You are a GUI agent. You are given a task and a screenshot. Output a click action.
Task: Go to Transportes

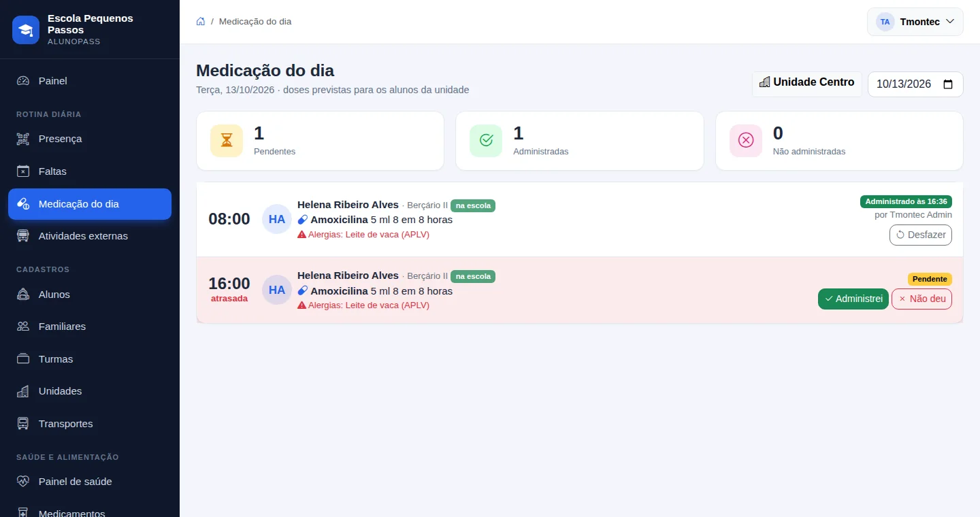tap(90, 424)
